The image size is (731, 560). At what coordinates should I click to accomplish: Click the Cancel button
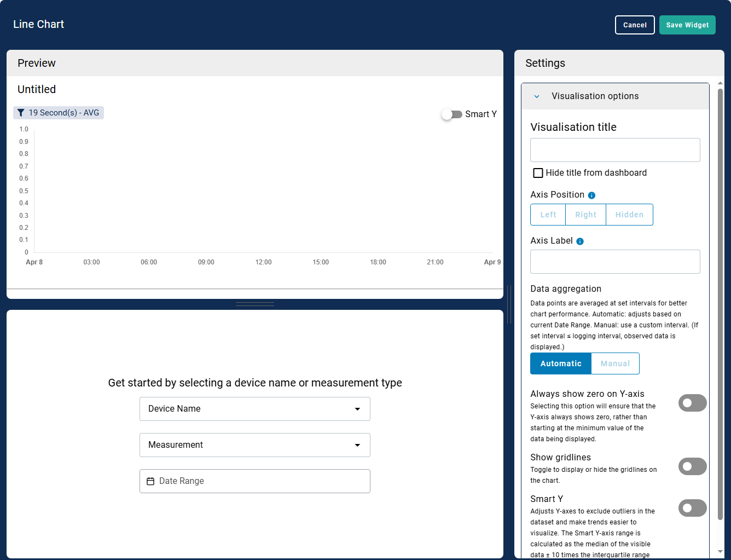click(x=635, y=25)
